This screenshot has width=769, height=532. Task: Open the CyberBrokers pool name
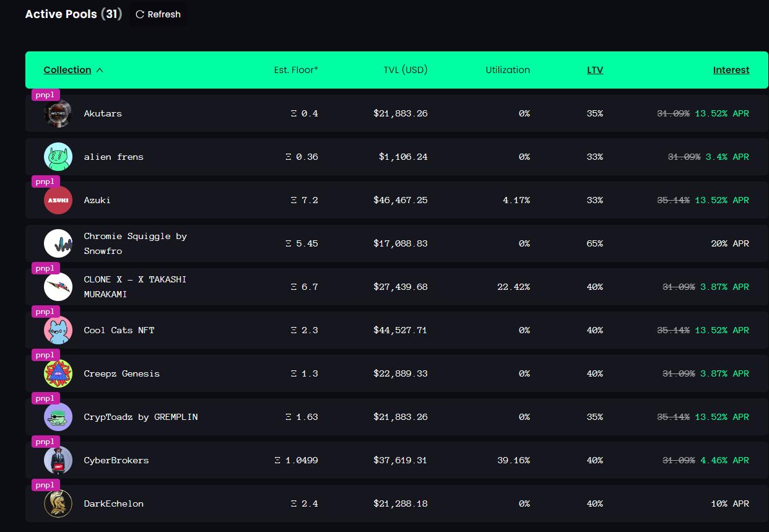point(116,460)
